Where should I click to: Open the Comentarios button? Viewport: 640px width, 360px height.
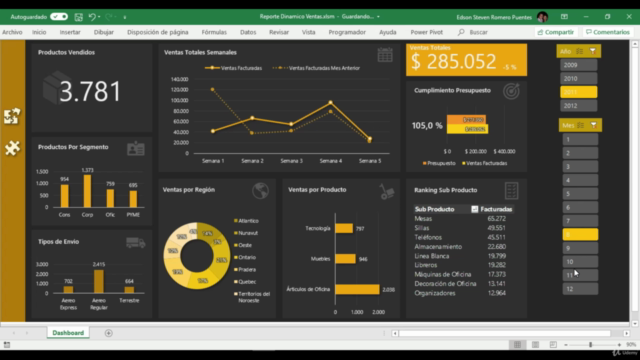[x=608, y=32]
